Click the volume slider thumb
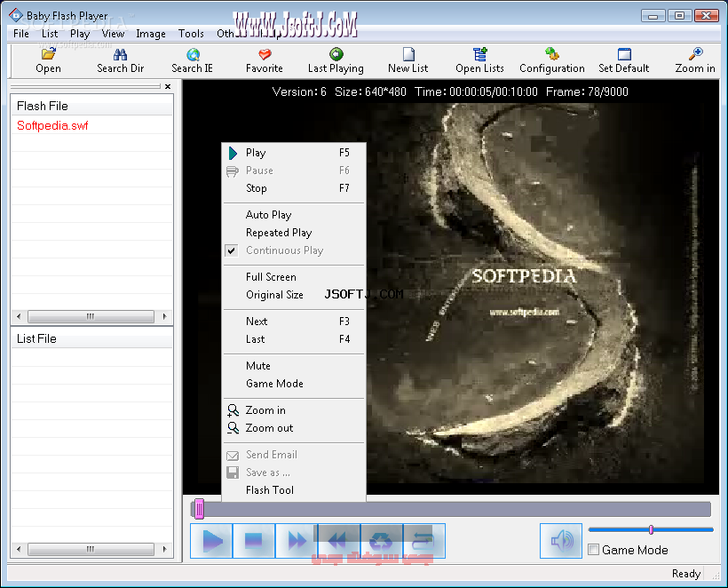Image resolution: width=728 pixels, height=588 pixels. [x=651, y=529]
